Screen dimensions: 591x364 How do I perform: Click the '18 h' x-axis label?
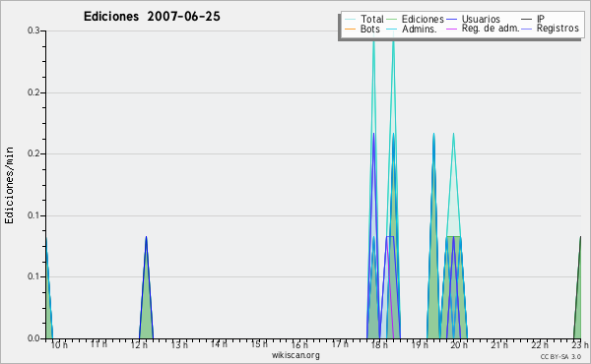click(379, 345)
